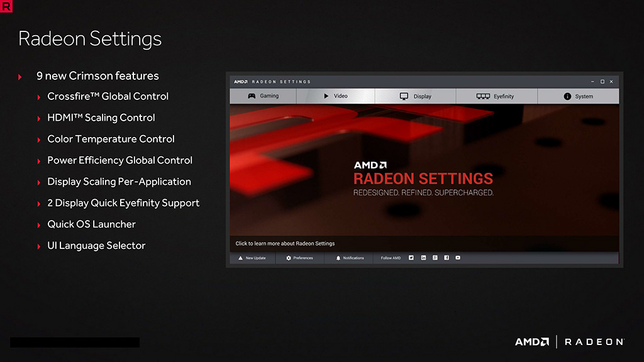The image size is (644, 362).
Task: Click 'Click to learn more about Radeon Settings'
Action: pyautogui.click(x=285, y=243)
